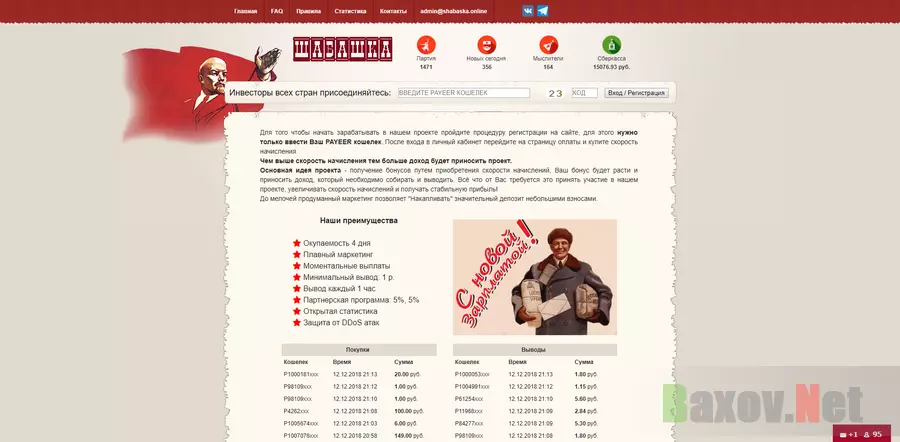Click the Вход / Регистрация button
This screenshot has width=900, height=442.
[637, 93]
